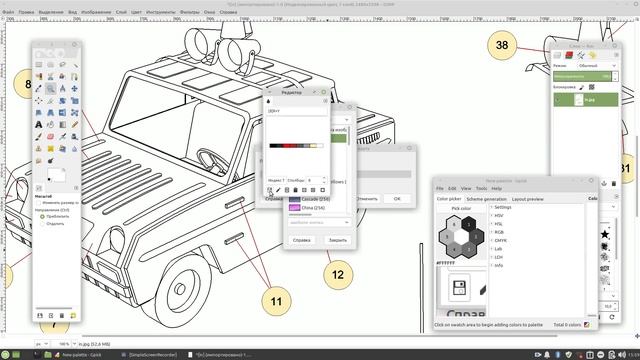Select the Bucket Fill tool

51,124
